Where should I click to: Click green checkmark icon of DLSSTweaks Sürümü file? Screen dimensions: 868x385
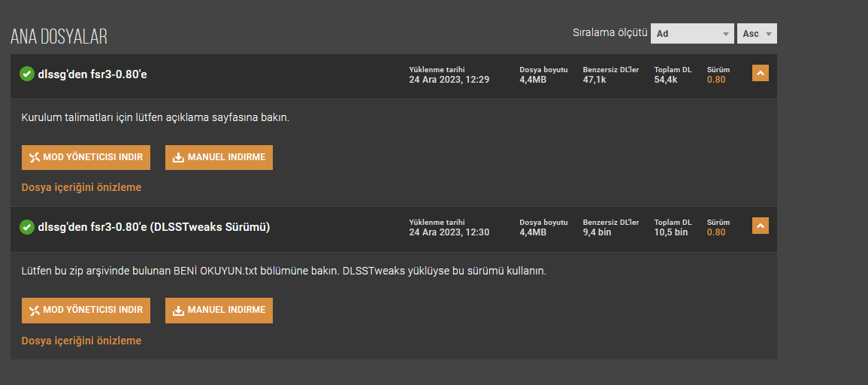point(27,227)
